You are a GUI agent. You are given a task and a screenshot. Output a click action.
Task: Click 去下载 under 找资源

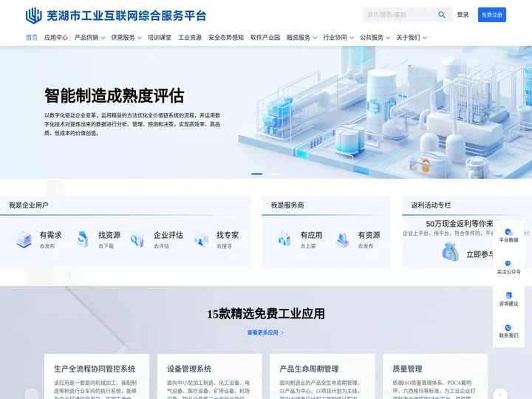tap(106, 246)
